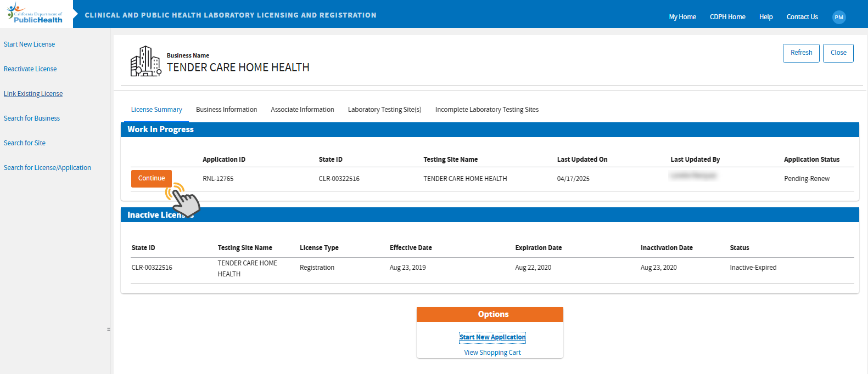The image size is (868, 374).
Task: Open the Reactivate License link
Action: click(30, 69)
